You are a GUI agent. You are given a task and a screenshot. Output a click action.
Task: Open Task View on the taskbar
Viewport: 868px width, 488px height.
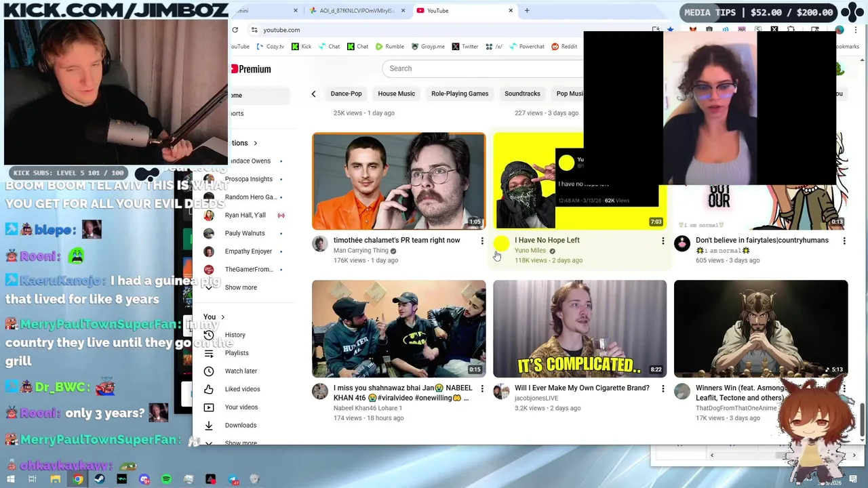(32, 480)
